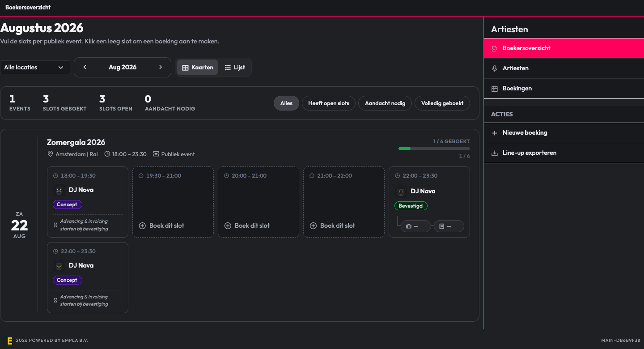The width and height of the screenshot is (644, 349).
Task: Click the plus icon for Nieuwe boeking
Action: point(495,133)
